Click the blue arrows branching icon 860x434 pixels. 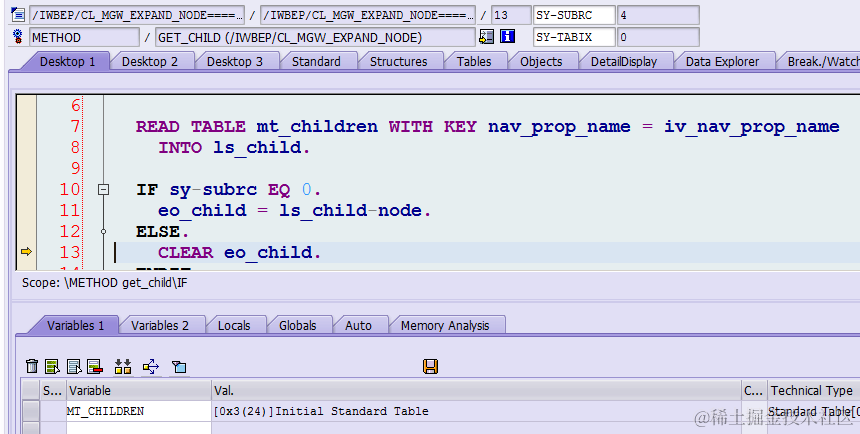coord(151,366)
